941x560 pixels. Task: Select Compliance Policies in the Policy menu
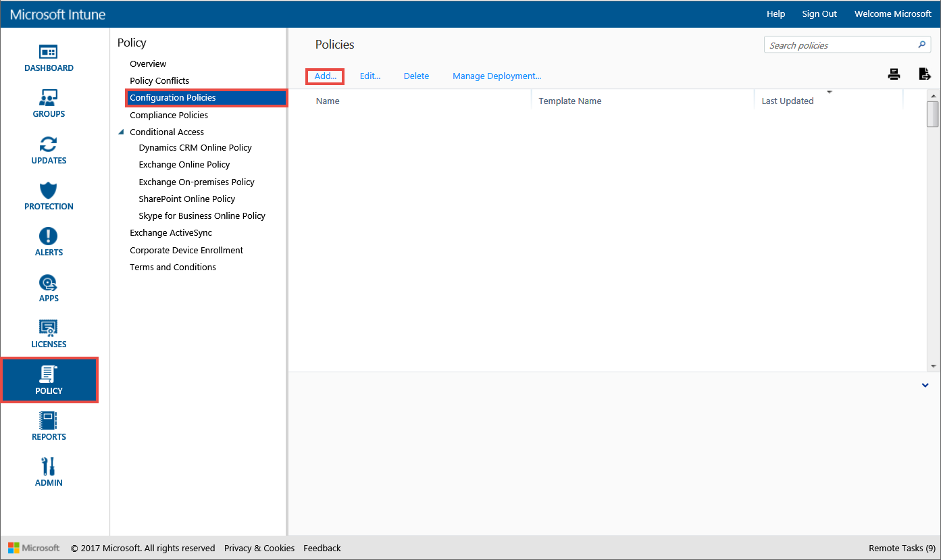point(169,115)
